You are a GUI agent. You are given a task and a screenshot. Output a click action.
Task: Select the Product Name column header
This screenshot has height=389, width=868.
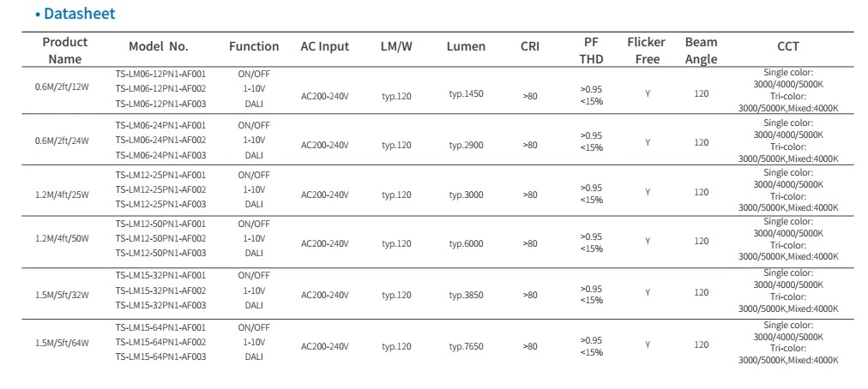pyautogui.click(x=65, y=51)
